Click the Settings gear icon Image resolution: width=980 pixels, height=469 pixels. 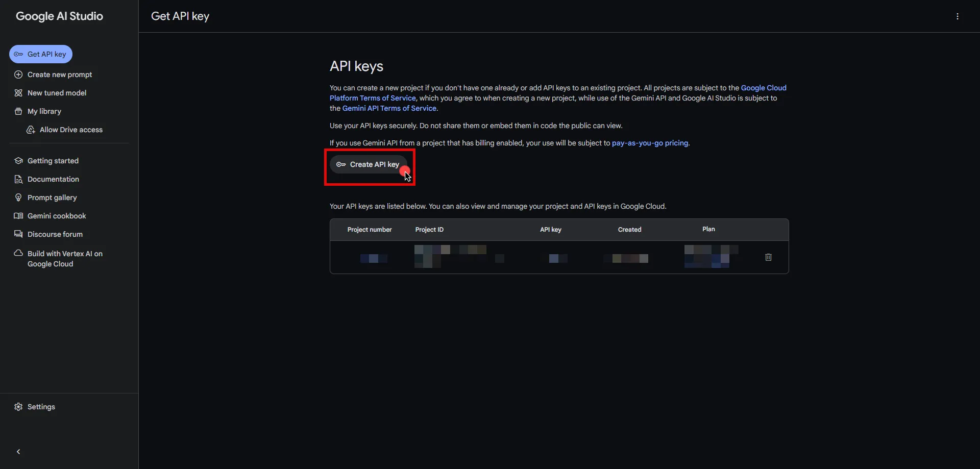click(18, 407)
